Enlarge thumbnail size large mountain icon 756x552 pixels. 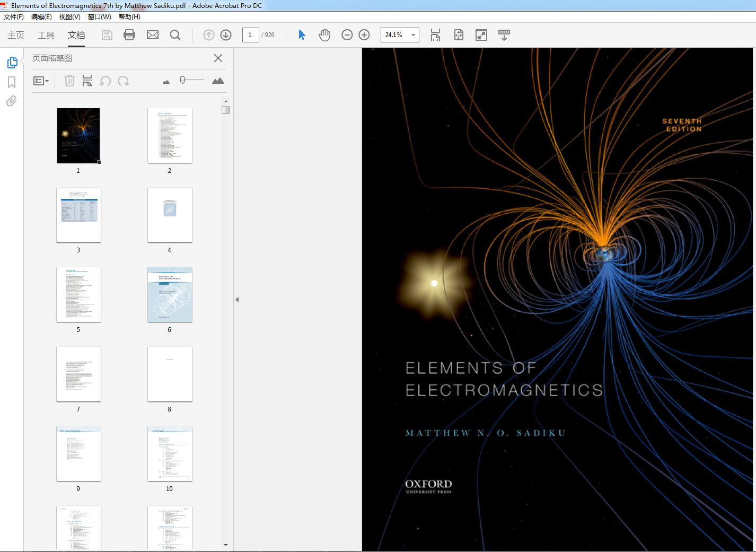click(218, 81)
